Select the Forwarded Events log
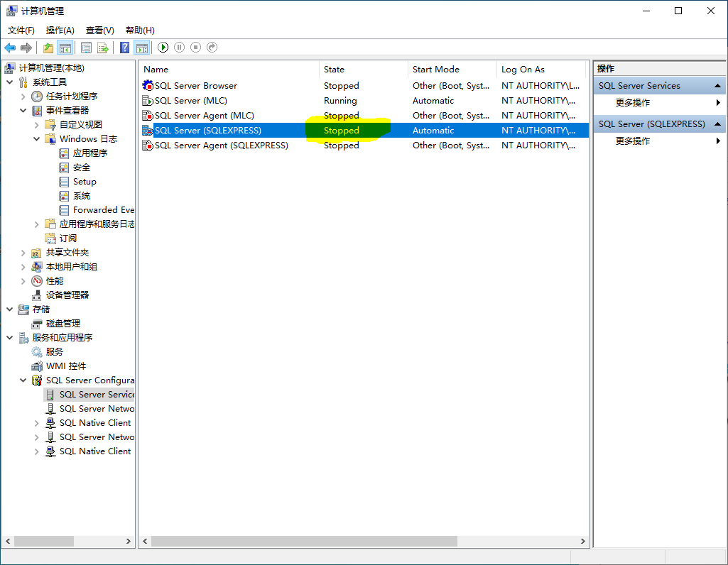This screenshot has height=565, width=728. pyautogui.click(x=104, y=209)
